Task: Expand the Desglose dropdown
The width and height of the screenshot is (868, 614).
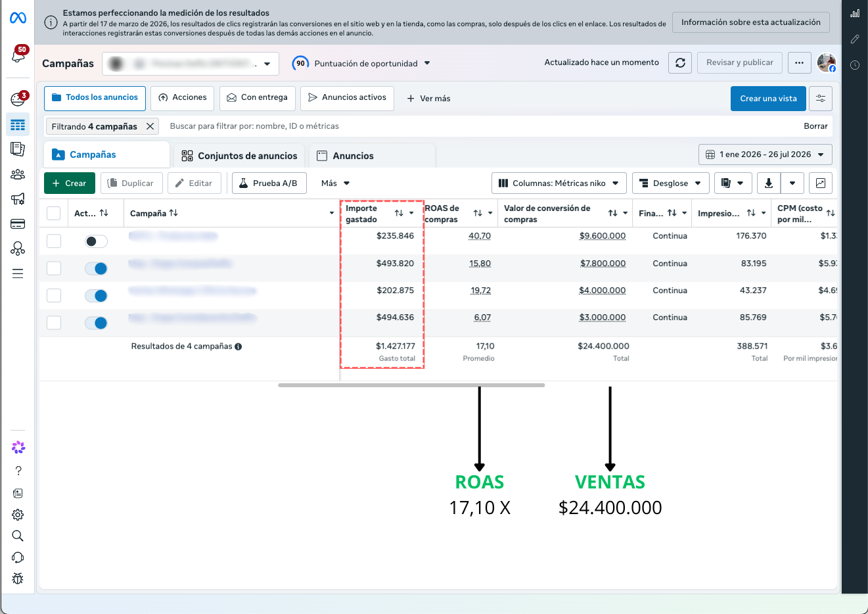Action: pos(670,183)
